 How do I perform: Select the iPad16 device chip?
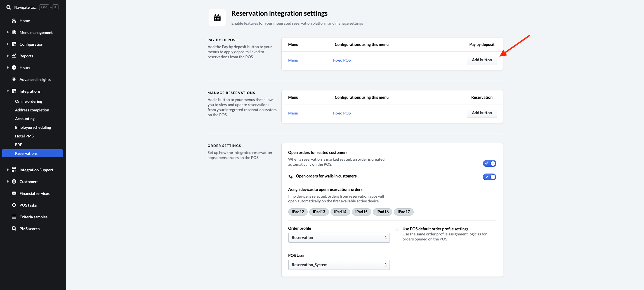tap(383, 212)
